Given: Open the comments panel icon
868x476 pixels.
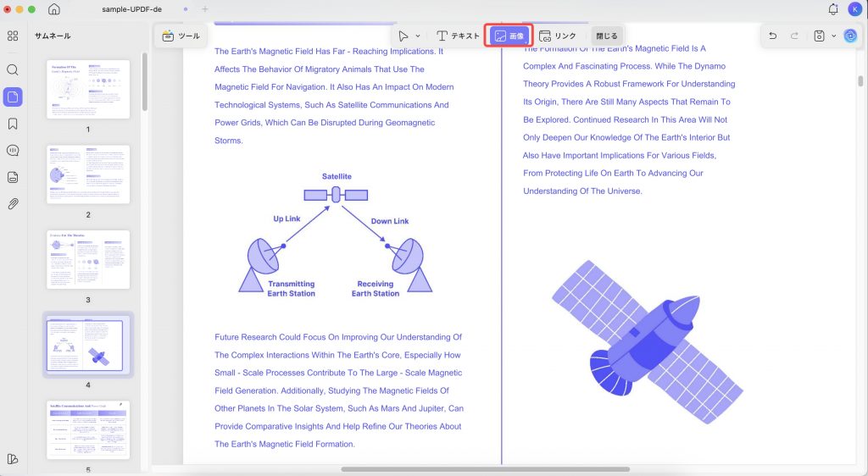Looking at the screenshot, I should 13,151.
